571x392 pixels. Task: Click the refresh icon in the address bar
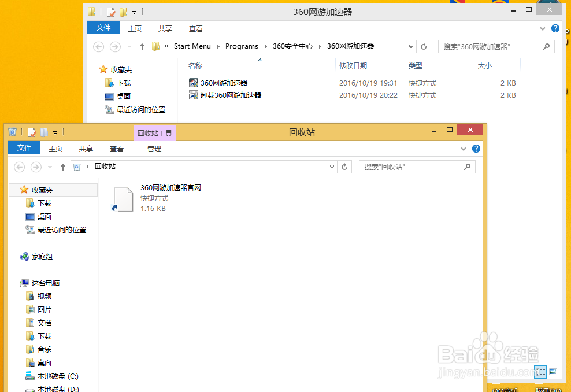[x=344, y=167]
